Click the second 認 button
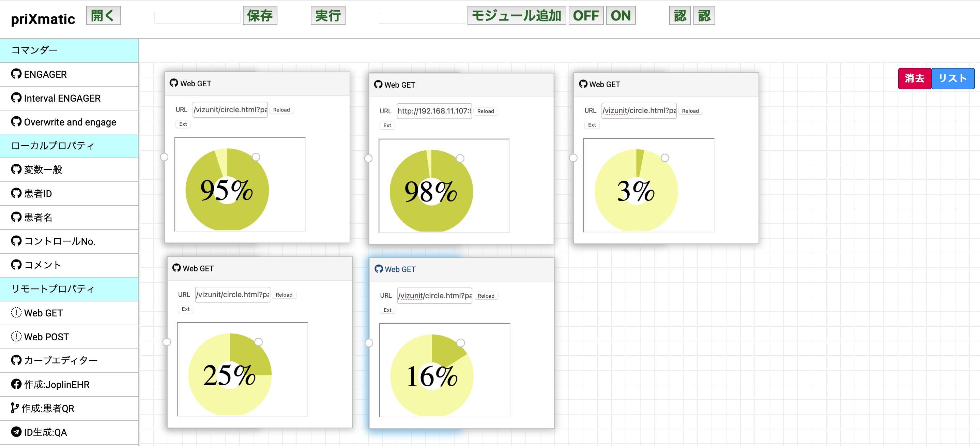 click(x=704, y=16)
